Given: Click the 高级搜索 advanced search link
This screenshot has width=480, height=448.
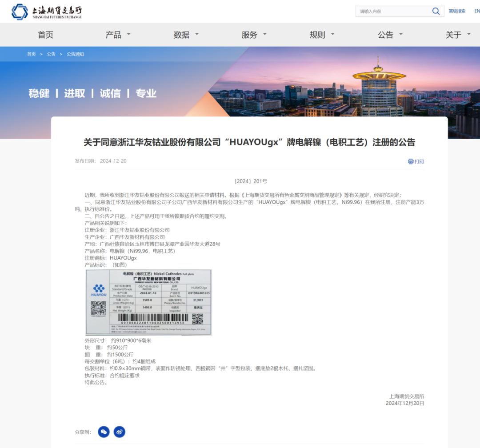Looking at the screenshot, I should click(457, 11).
